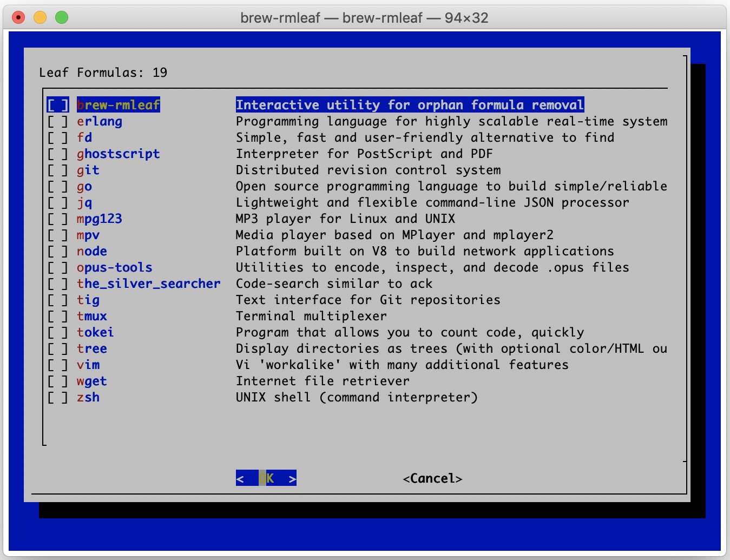Viewport: 730px width, 560px height.
Task: Click the mpg123 formula name
Action: (100, 219)
